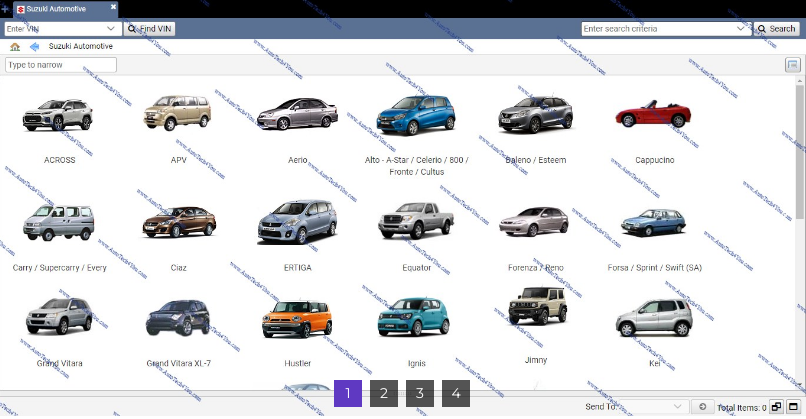Screen dimensions: 806x419
Task: Click the Aerio label
Action: coord(298,160)
